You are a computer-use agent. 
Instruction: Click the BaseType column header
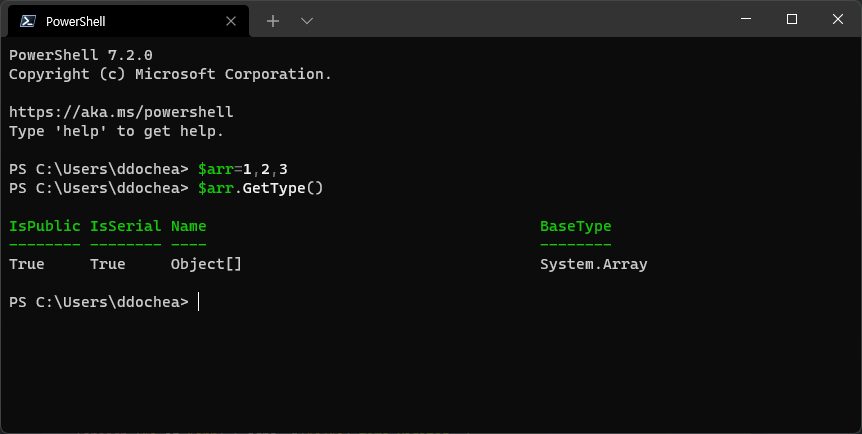click(x=576, y=226)
